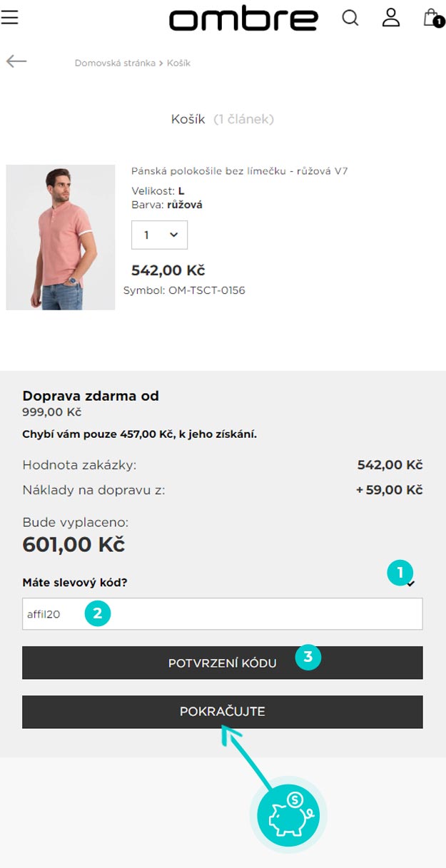Open the pink polo shirt thumbnail
446x868 pixels.
pos(61,238)
